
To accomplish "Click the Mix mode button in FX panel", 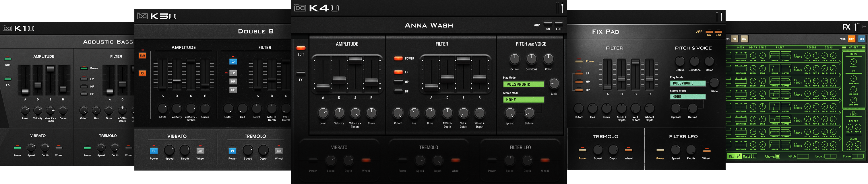I will click(734, 156).
